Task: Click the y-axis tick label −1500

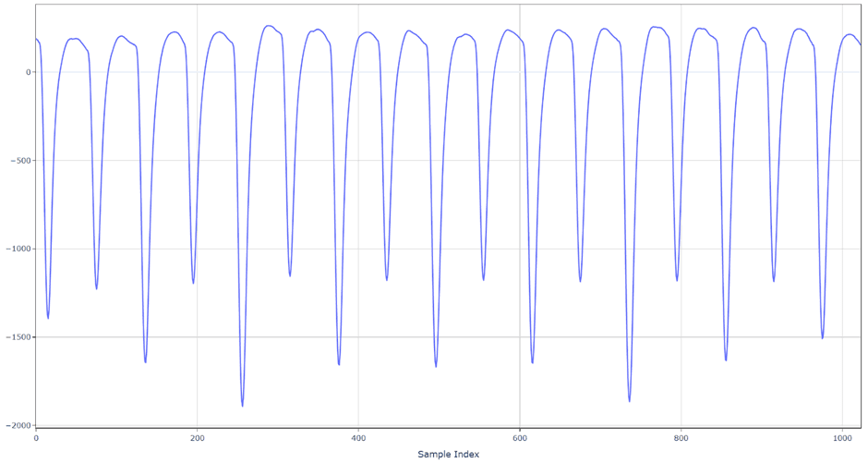Action: (x=17, y=337)
